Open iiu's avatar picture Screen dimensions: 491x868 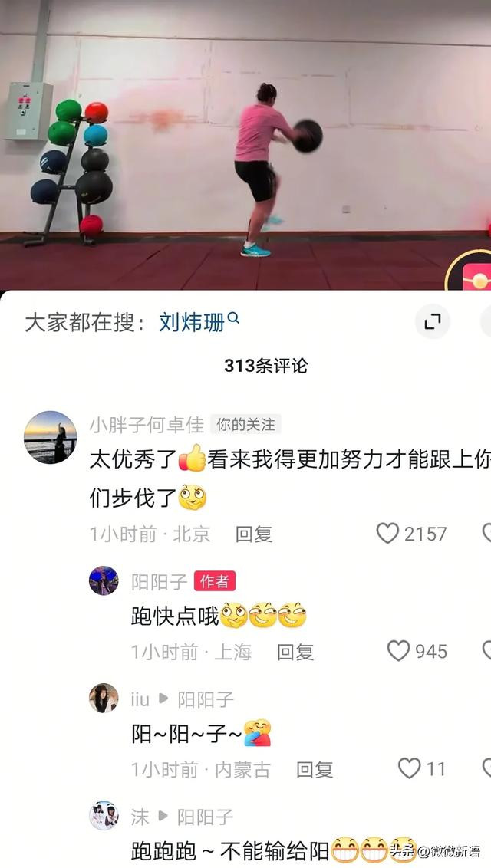104,698
